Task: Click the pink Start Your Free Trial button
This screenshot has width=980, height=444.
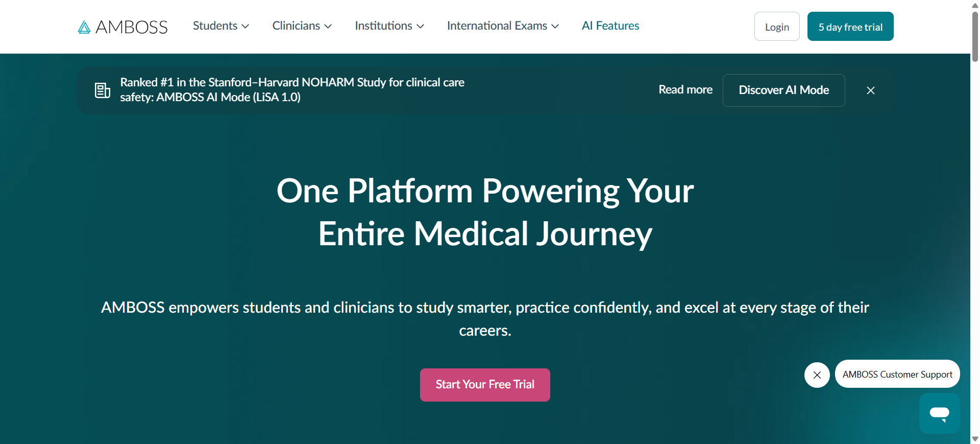Action: pyautogui.click(x=485, y=385)
